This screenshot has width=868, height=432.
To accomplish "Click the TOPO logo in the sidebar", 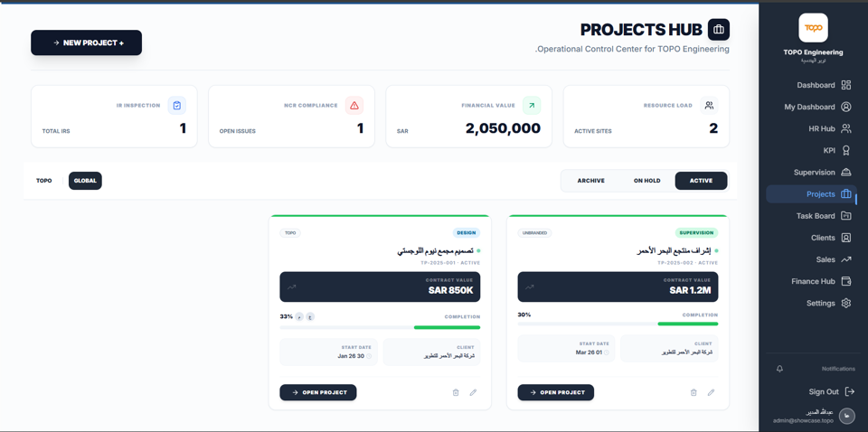I will tap(813, 28).
